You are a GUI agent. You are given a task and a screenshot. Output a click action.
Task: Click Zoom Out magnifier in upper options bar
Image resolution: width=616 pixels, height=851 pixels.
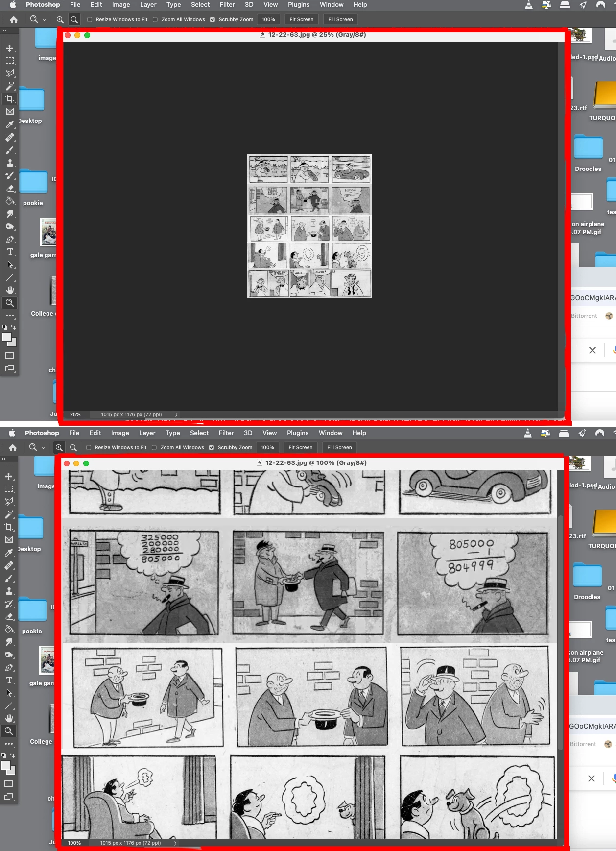coord(74,20)
